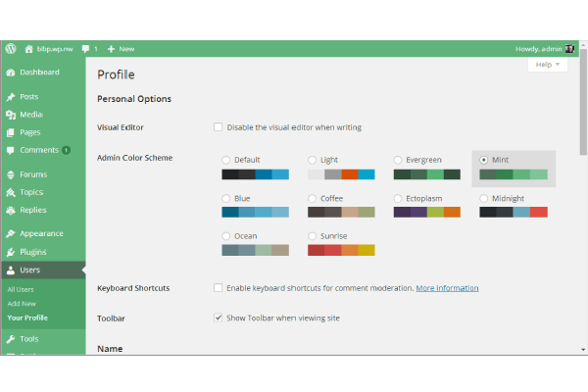588x392 pixels.
Task: Click the Posts pin icon in the sidebar
Action: (x=10, y=97)
